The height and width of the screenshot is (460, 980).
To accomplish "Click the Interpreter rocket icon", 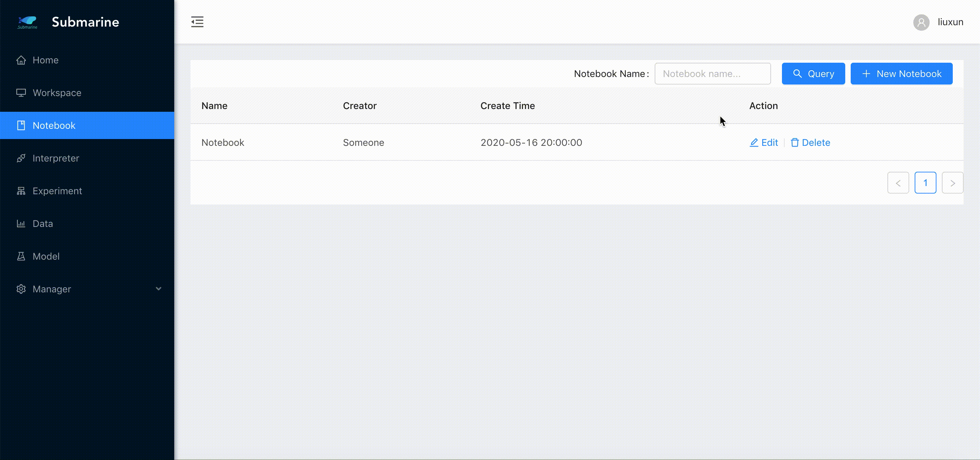I will click(21, 158).
